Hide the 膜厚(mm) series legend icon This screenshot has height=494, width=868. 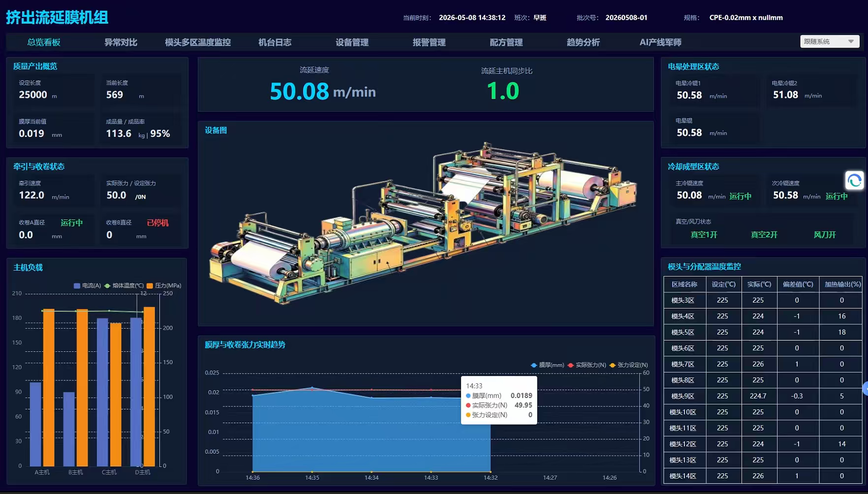534,365
